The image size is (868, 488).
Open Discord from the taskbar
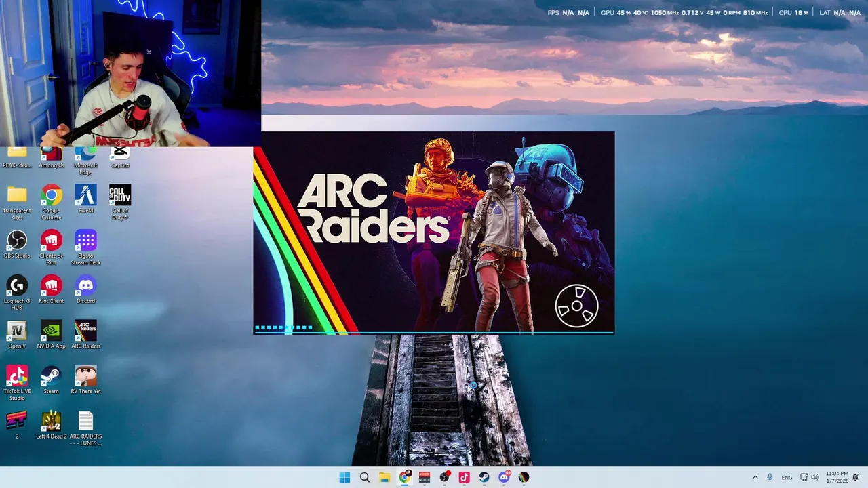click(504, 477)
